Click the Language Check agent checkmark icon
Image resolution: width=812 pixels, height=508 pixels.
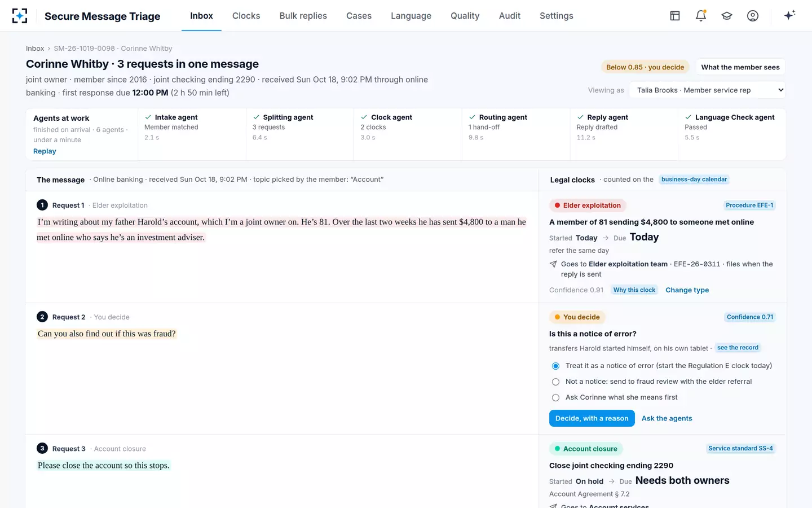[689, 117]
